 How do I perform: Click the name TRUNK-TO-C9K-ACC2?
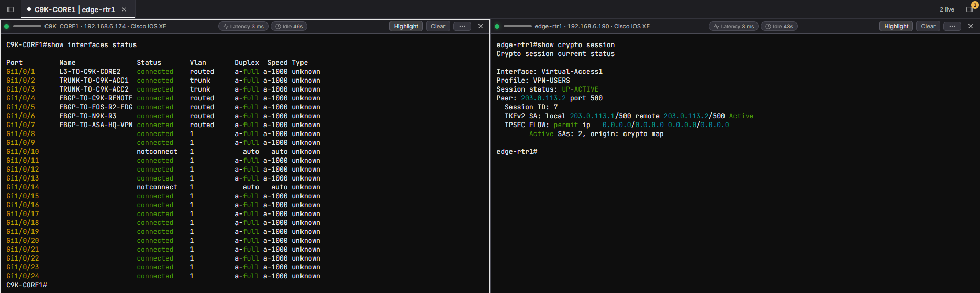[x=94, y=89]
